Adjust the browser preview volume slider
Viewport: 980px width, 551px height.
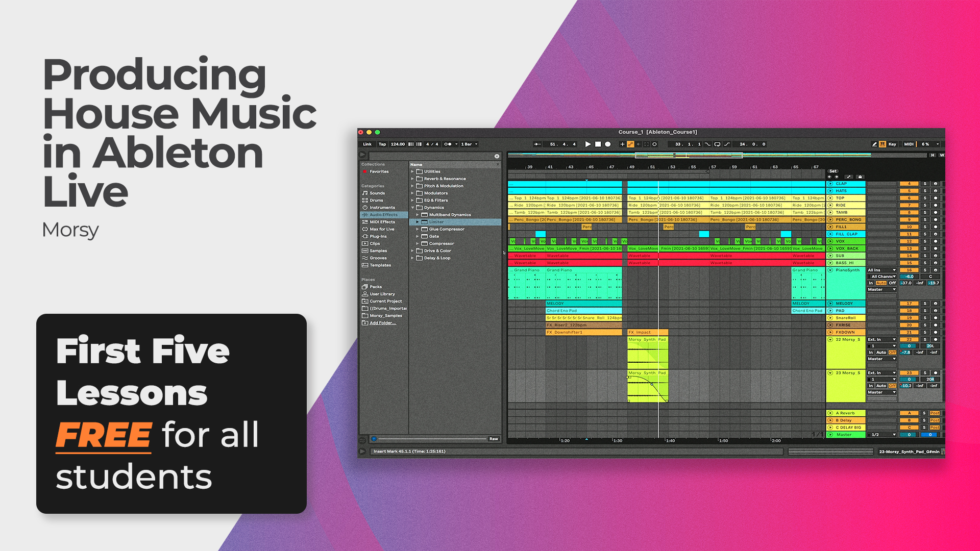pyautogui.click(x=431, y=439)
